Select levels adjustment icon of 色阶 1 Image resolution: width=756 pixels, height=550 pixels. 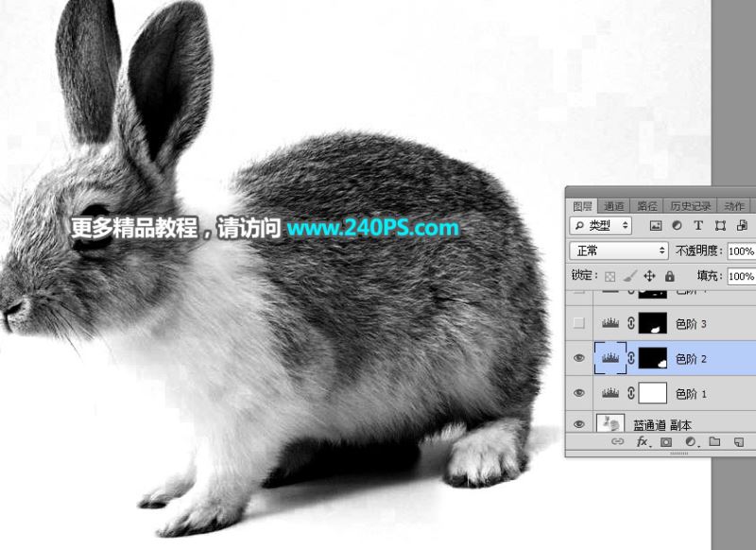(610, 393)
